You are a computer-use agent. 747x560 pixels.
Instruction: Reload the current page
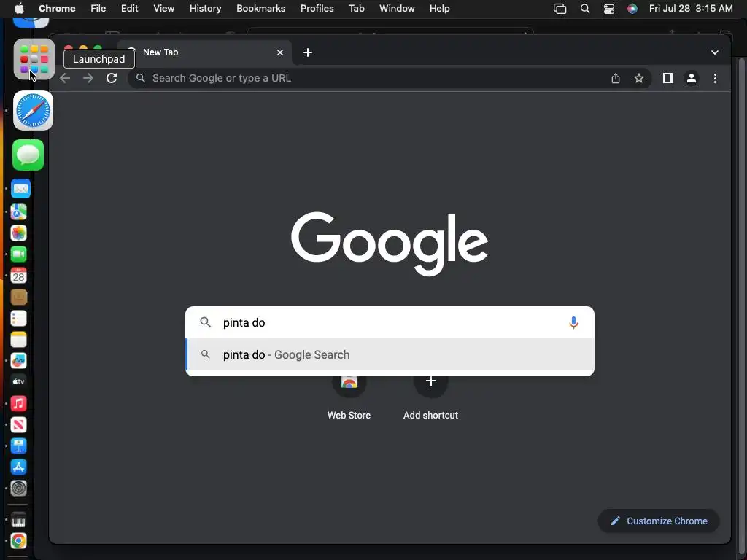pyautogui.click(x=112, y=78)
